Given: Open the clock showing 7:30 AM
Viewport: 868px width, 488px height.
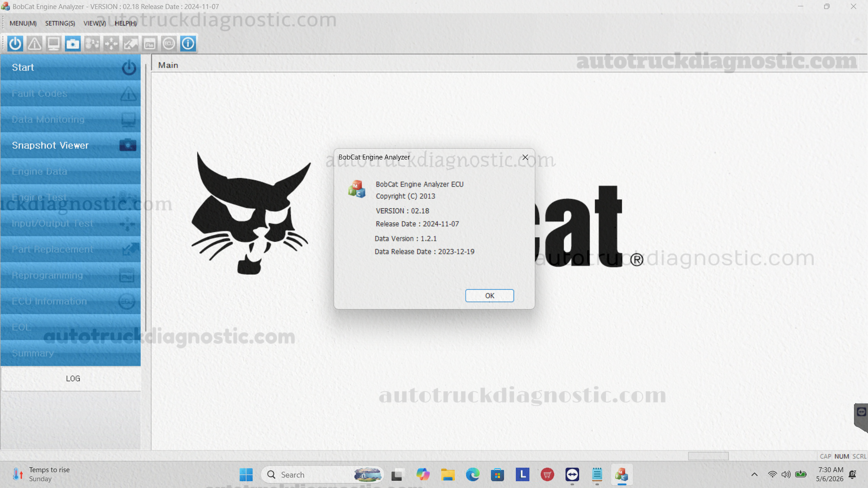Looking at the screenshot, I should point(830,474).
